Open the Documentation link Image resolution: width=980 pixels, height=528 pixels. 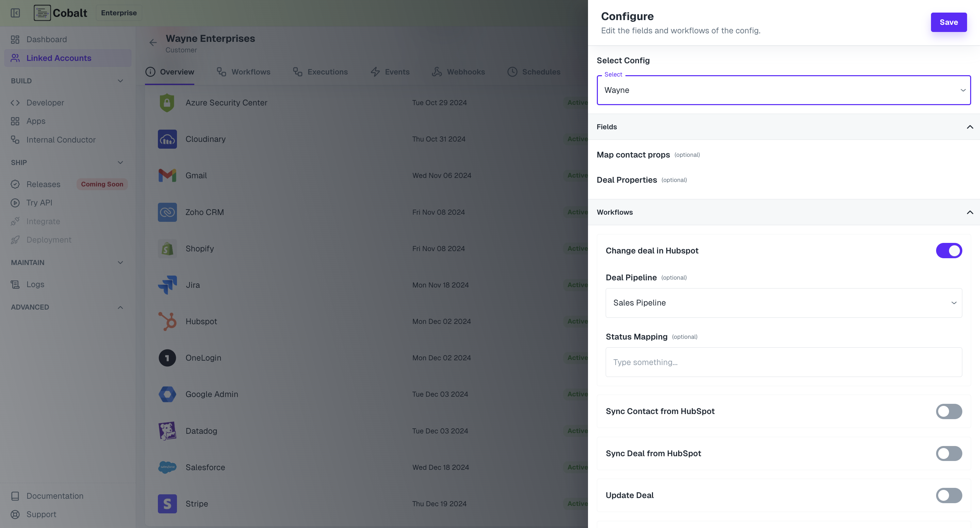pyautogui.click(x=55, y=496)
